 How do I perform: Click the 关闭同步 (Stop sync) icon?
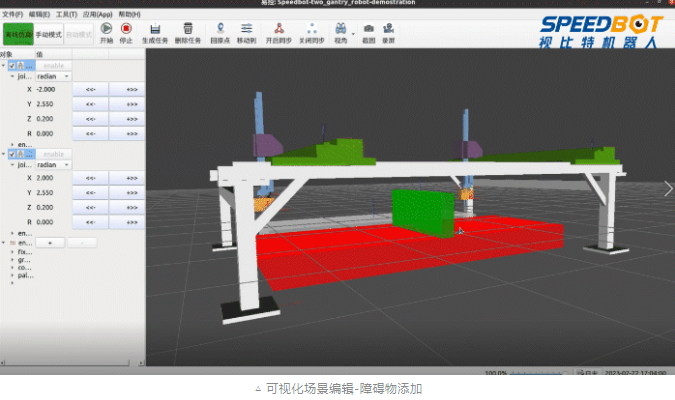click(312, 29)
